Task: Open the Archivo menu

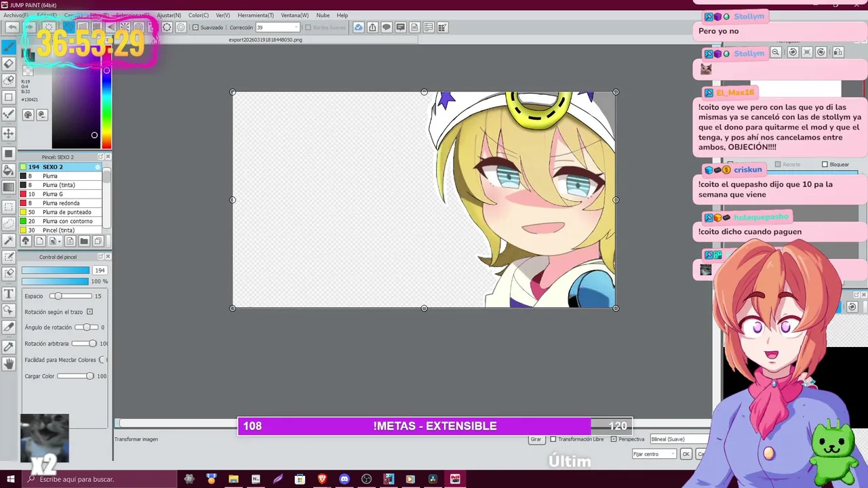Action: tap(16, 15)
